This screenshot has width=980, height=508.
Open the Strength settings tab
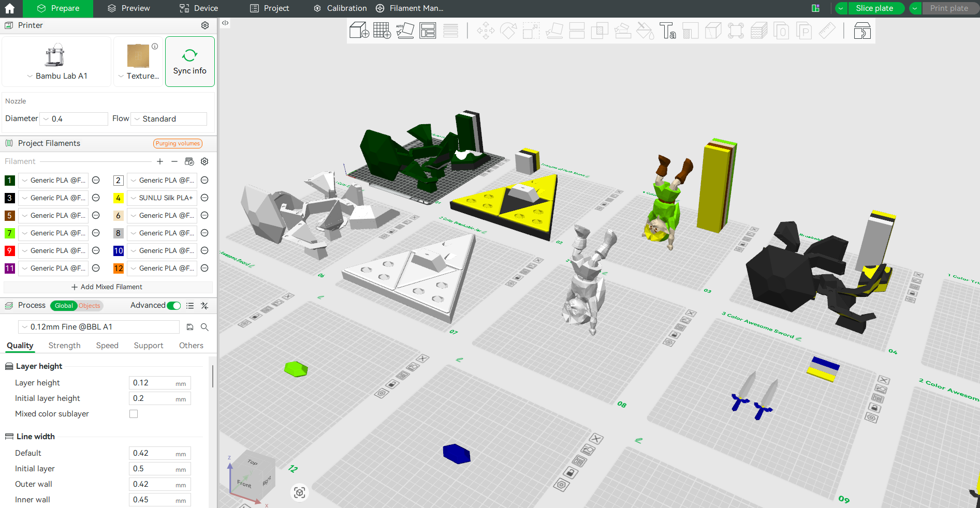[x=65, y=346]
